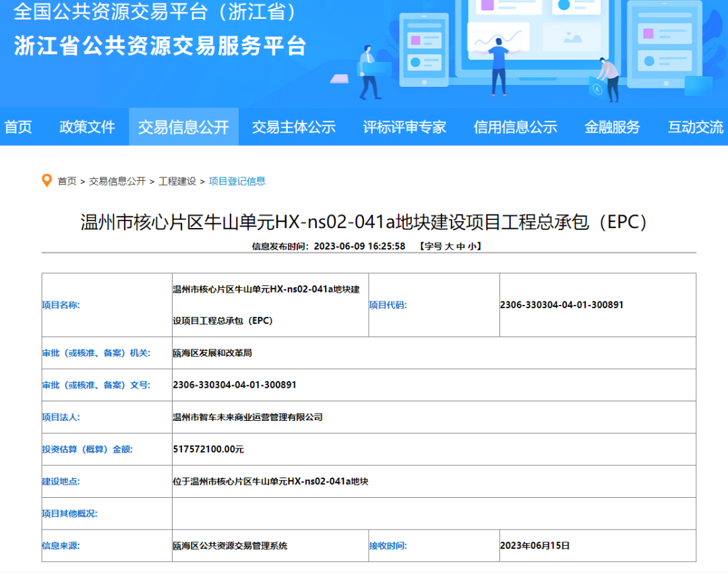The width and height of the screenshot is (728, 574).
Task: Go to 工程建设 in the breadcrumb
Action: (x=177, y=181)
